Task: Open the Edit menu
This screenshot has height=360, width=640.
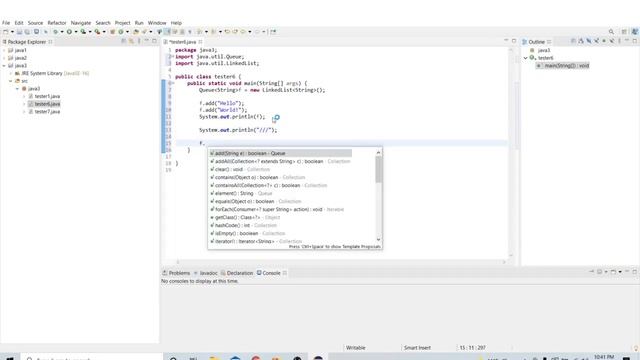Action: pyautogui.click(x=19, y=23)
